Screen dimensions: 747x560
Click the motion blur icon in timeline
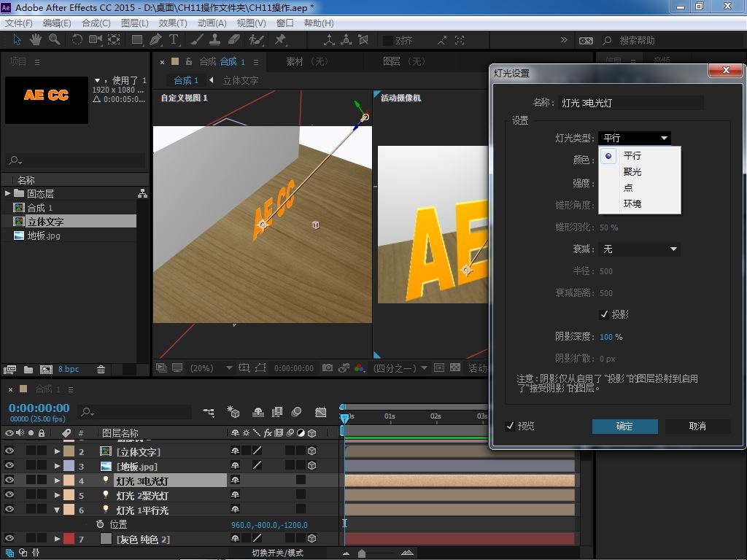296,412
